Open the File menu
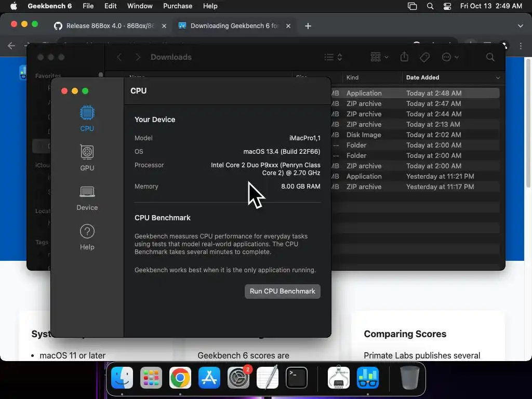 coord(88,6)
